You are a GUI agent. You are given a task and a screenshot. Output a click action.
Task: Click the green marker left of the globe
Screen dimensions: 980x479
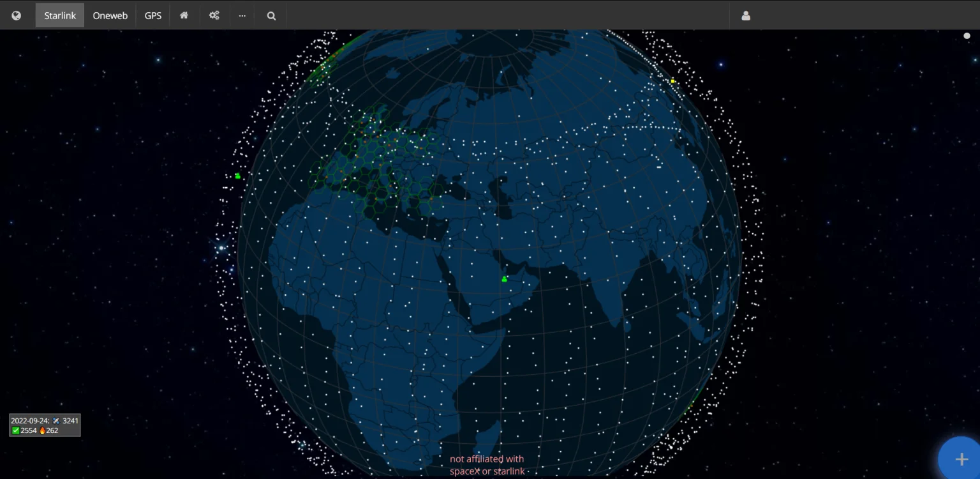tap(238, 176)
